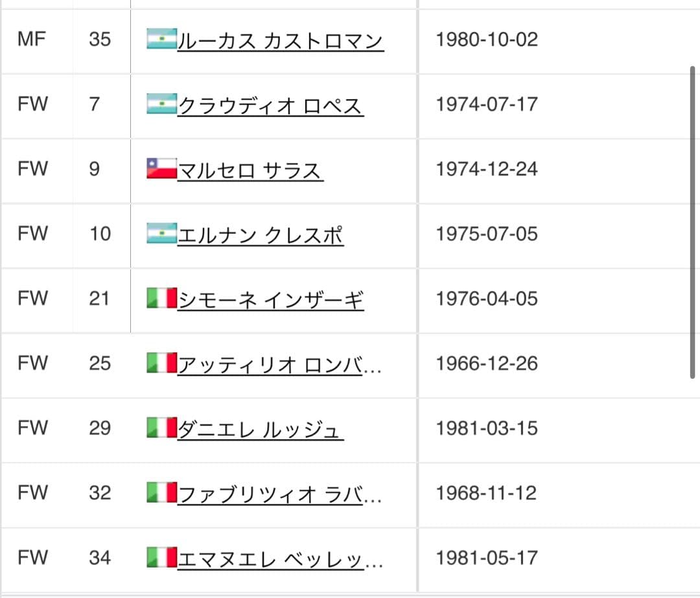Select the birth date 1974-12-24 cell

(x=487, y=168)
